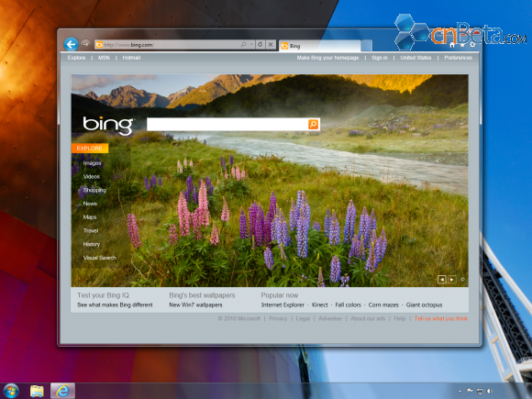Show hidden tray icons arrow

[460, 391]
